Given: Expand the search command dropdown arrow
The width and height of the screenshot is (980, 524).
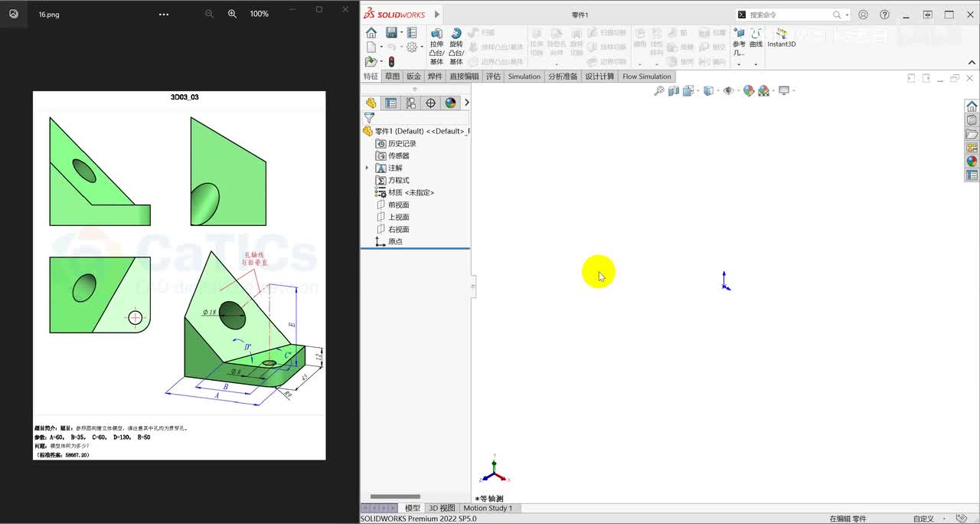Looking at the screenshot, I should point(847,15).
